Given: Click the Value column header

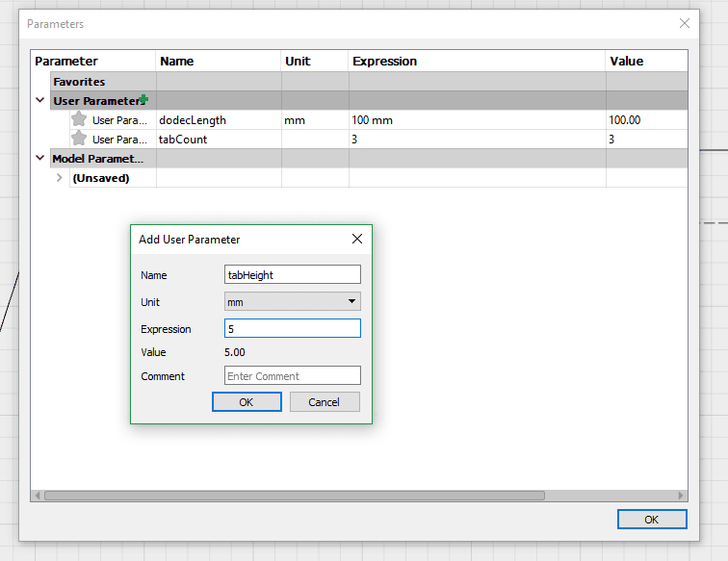Looking at the screenshot, I should (x=646, y=62).
